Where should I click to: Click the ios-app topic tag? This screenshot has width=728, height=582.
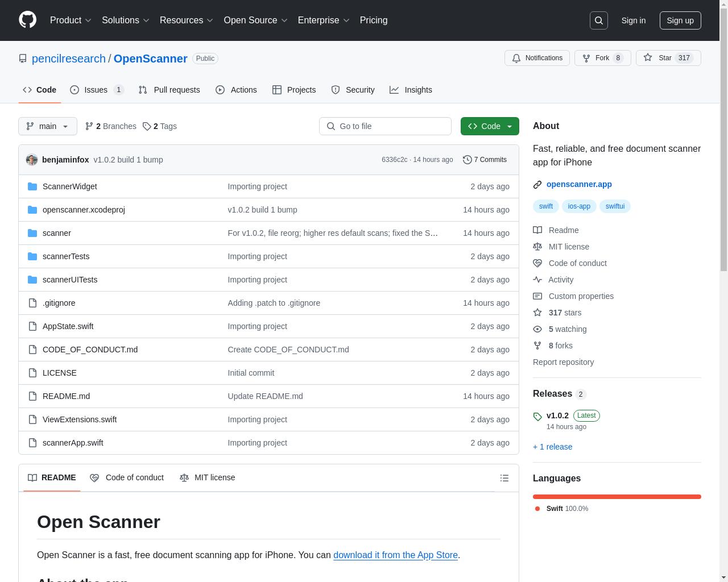(579, 206)
